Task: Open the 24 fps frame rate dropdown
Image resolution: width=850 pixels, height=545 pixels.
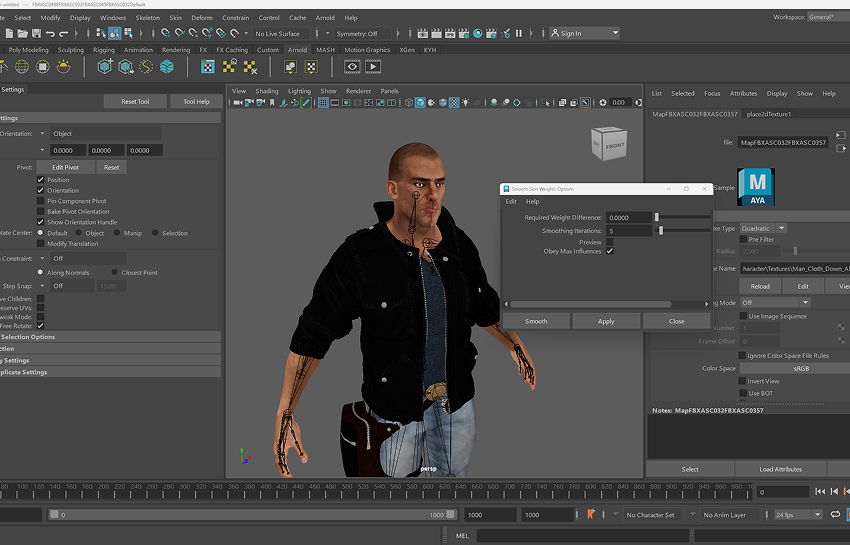Action: click(x=797, y=515)
